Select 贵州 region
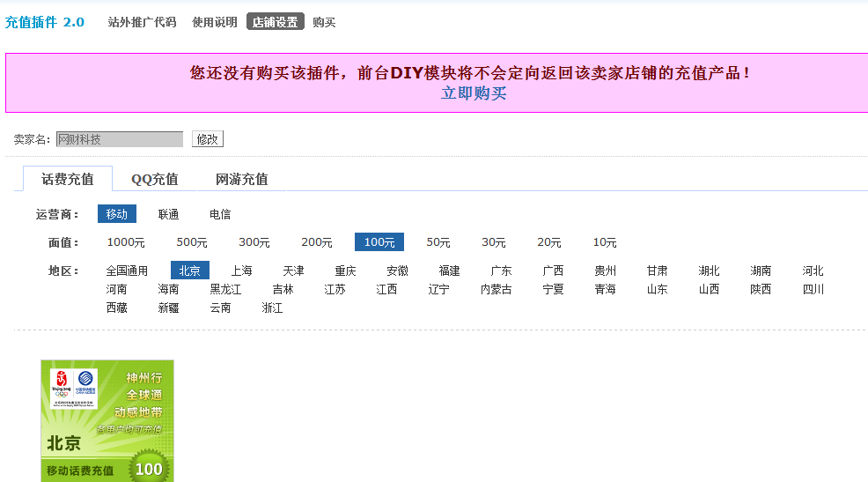 (x=605, y=271)
